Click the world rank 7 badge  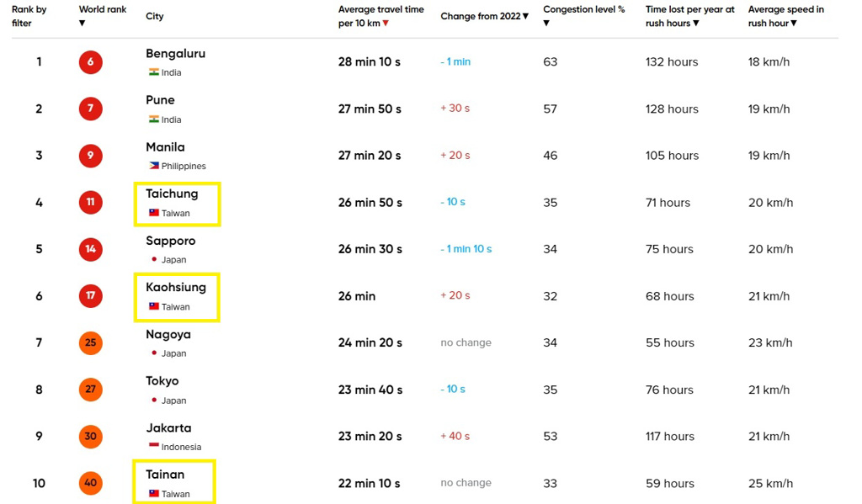(90, 109)
